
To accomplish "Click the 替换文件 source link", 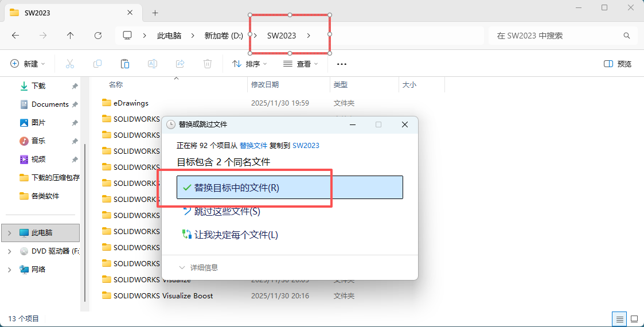I will click(x=253, y=145).
